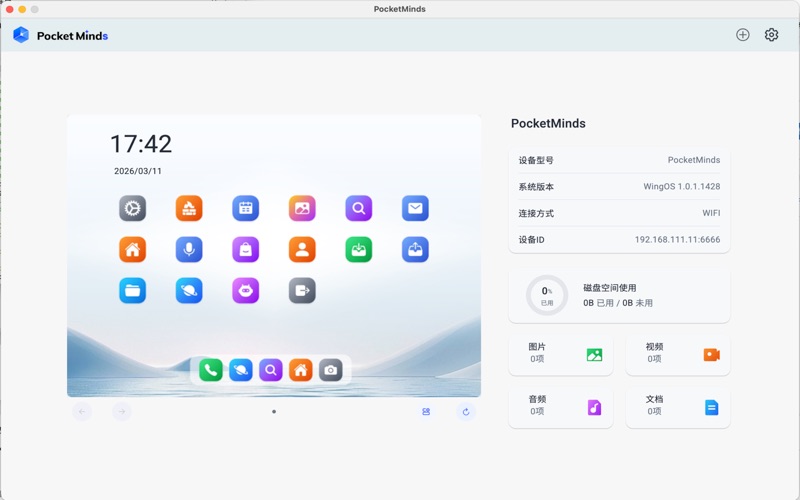
Task: Tap the green Phone icon in the dock
Action: 211,370
